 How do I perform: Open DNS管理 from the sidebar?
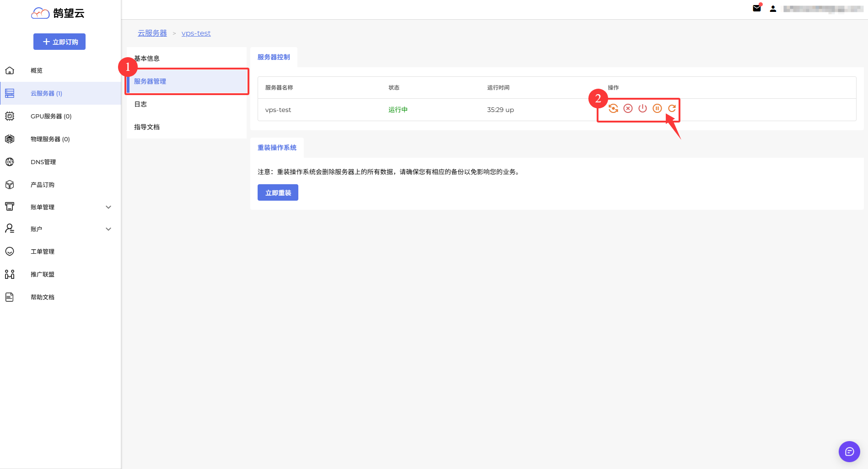click(x=43, y=162)
